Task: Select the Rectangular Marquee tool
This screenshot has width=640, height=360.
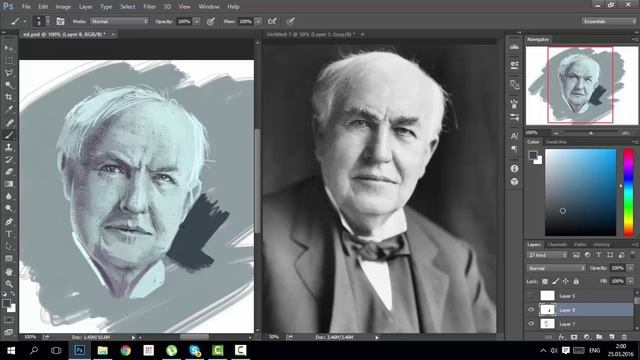Action: [x=9, y=61]
